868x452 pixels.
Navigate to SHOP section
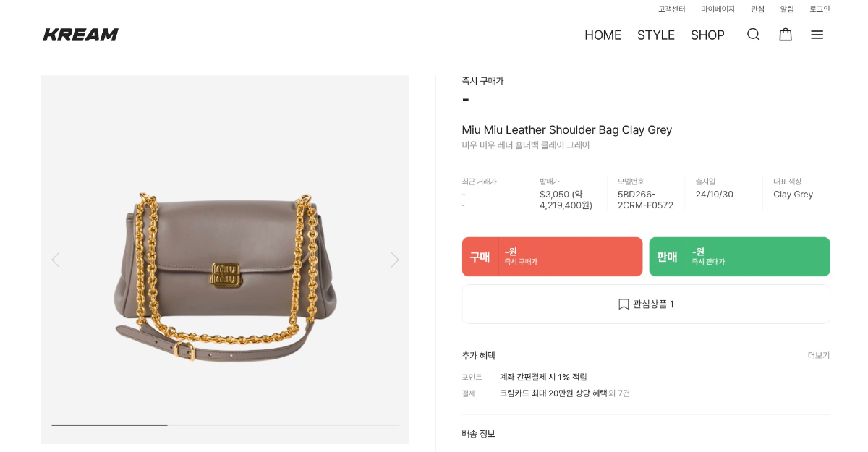point(707,35)
